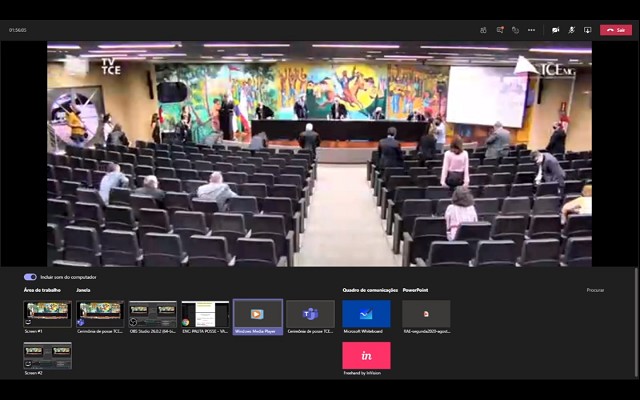Screen dimensions: 640x400
Task: Click the raise hand reactions icon
Action: click(x=516, y=30)
